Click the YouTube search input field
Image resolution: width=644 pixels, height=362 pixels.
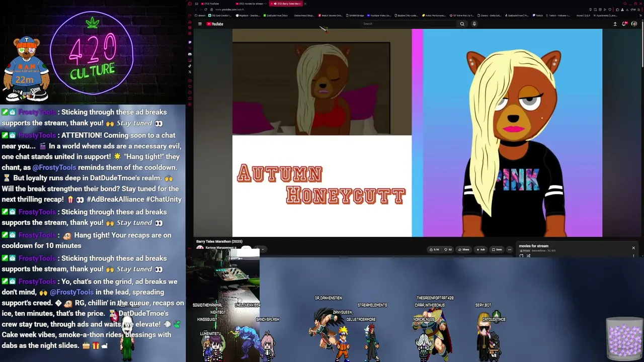coord(409,24)
